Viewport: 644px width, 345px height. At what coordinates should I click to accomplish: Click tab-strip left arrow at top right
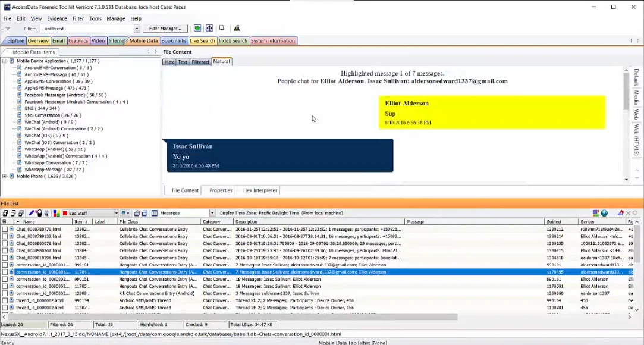pos(631,40)
